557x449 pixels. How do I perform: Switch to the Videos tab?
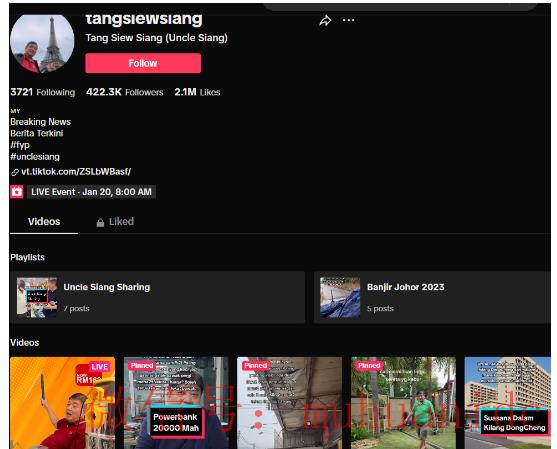[44, 222]
